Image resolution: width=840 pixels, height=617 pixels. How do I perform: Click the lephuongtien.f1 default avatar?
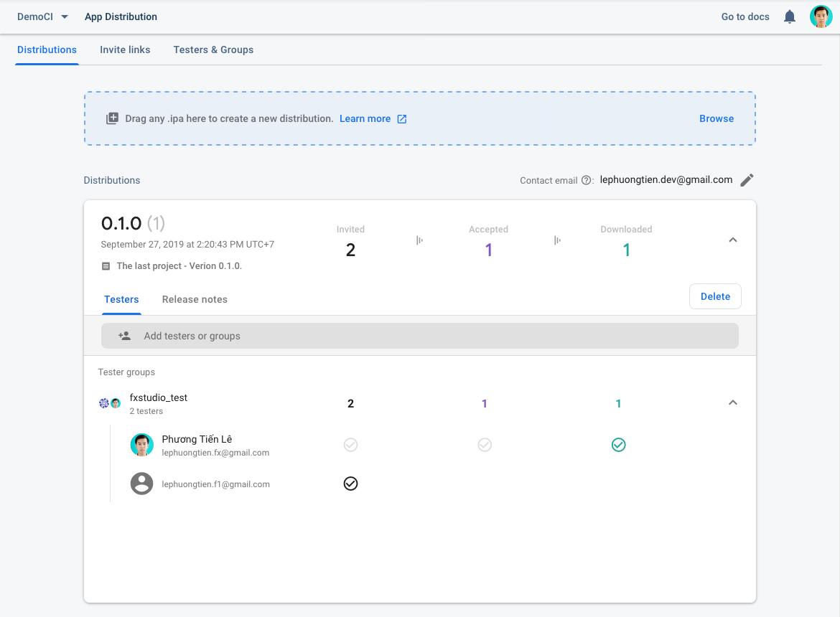click(x=142, y=484)
